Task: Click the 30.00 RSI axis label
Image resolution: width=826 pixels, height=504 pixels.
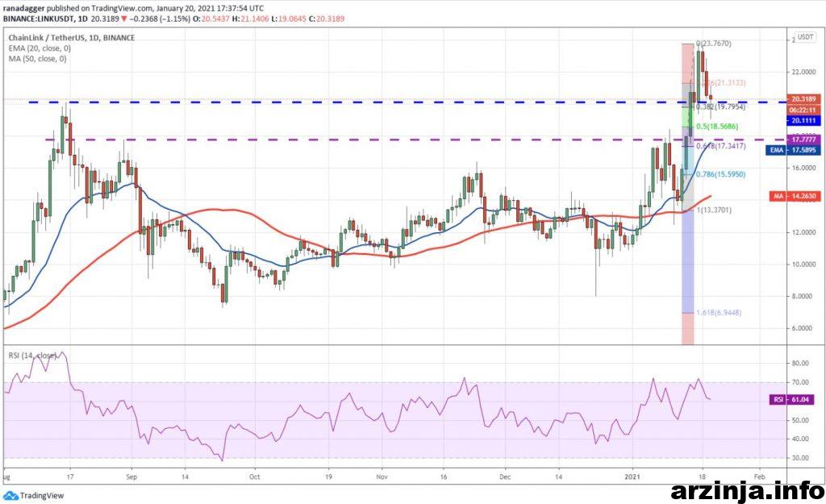Action: [x=799, y=458]
